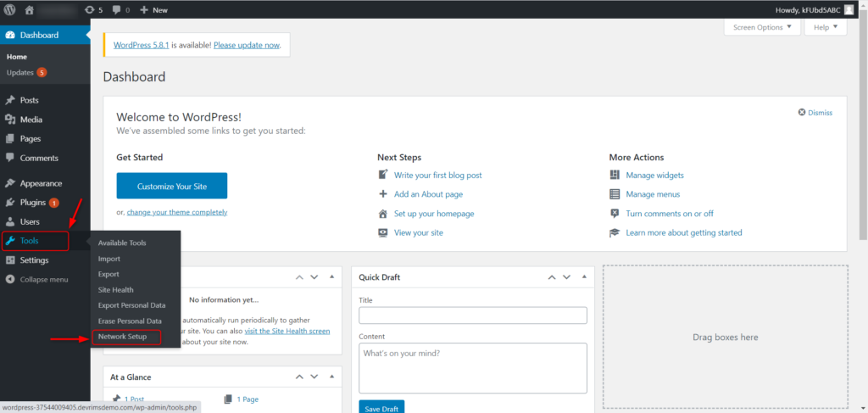This screenshot has height=413, width=868.
Task: Expand the Help dropdown tab
Action: pyautogui.click(x=826, y=27)
